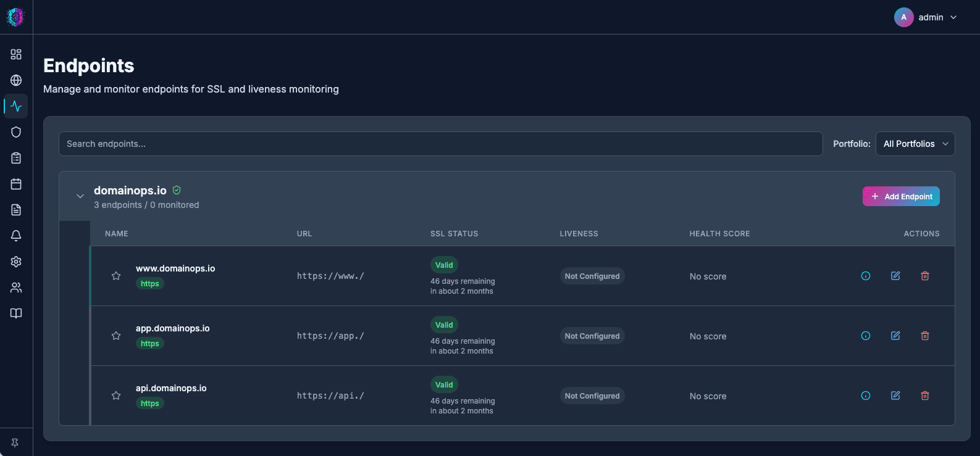Click the ACTIONS column header
The image size is (980, 456).
(x=921, y=234)
